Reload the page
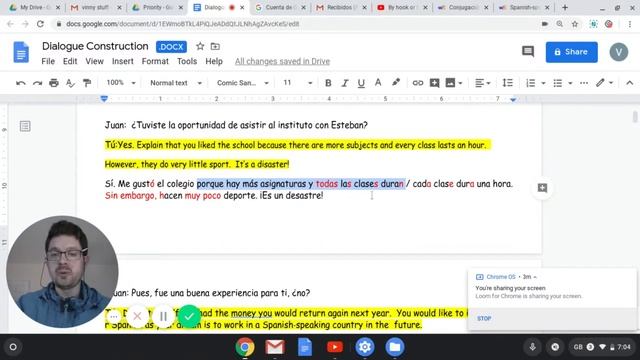 (x=40, y=24)
